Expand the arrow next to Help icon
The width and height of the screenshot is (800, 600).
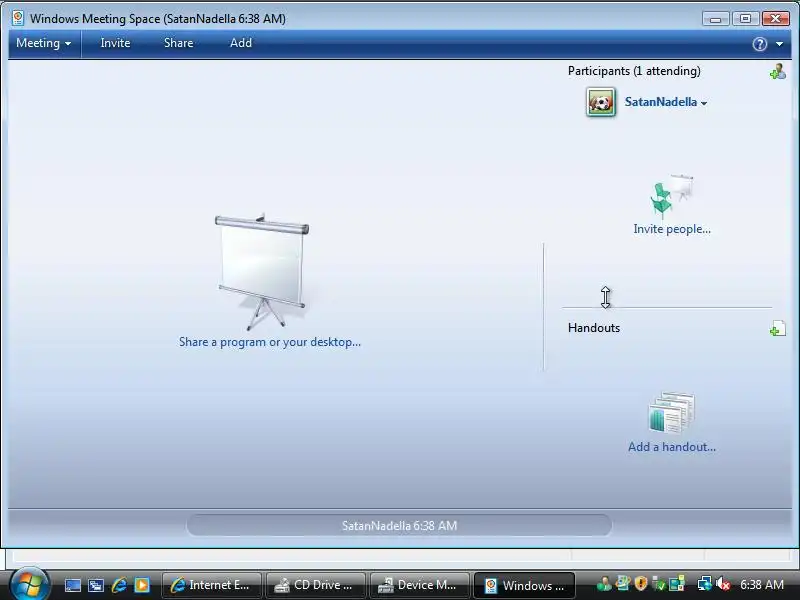(780, 44)
